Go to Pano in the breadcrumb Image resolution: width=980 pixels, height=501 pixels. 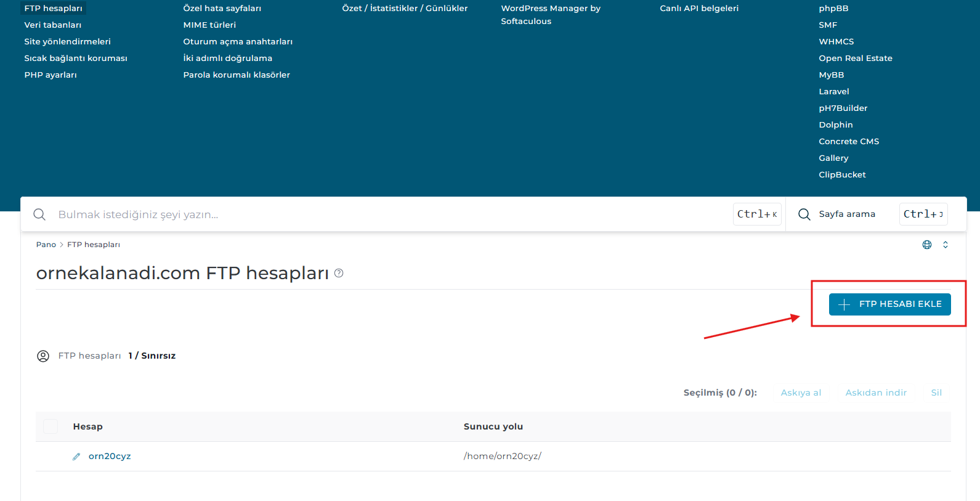point(46,245)
